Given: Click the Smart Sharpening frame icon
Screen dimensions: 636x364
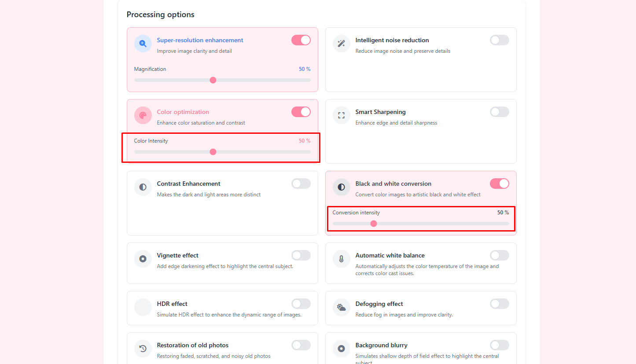Looking at the screenshot, I should pyautogui.click(x=342, y=115).
